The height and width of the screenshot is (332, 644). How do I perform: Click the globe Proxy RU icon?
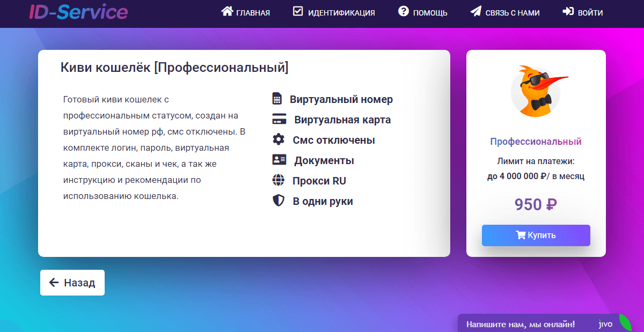click(x=278, y=181)
